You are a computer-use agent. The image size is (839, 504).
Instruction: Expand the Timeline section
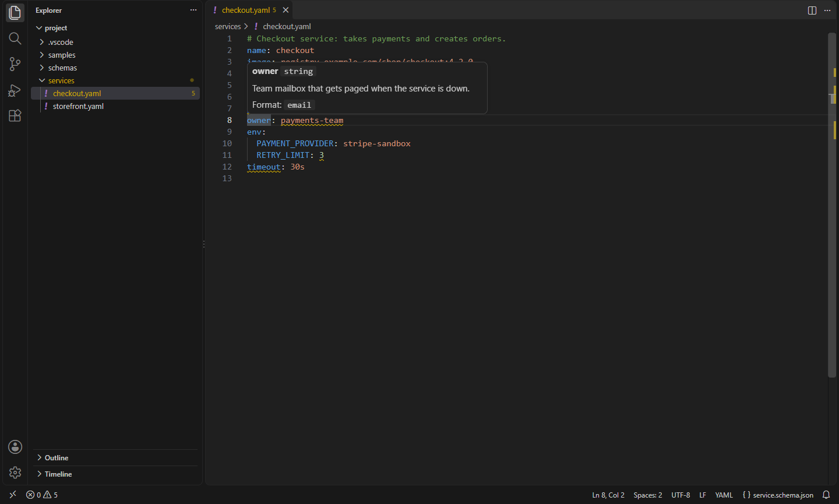coord(117,474)
